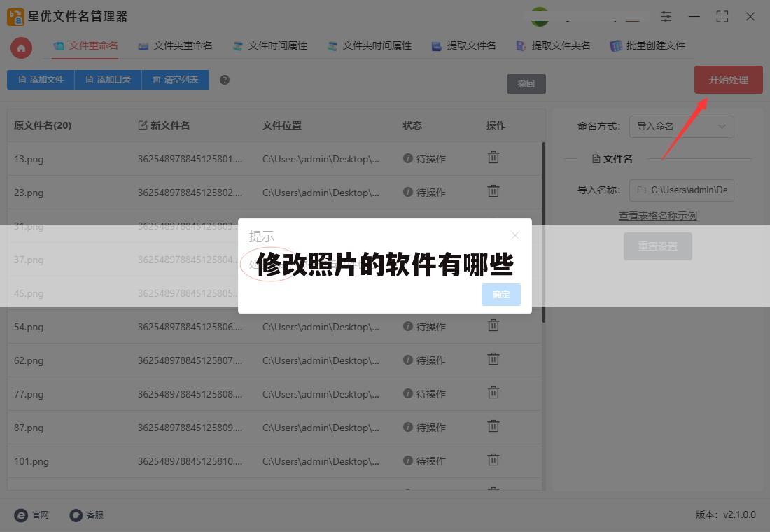770x532 pixels.
Task: Click the info status icon for 77.png
Action: [x=407, y=393]
